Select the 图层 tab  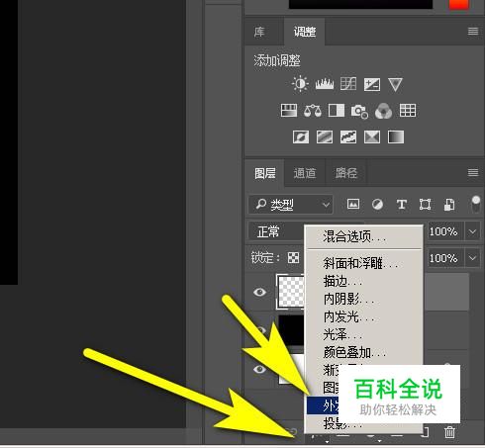(264, 173)
